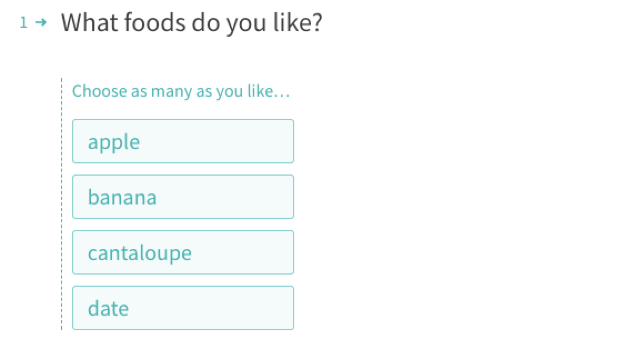Click the word 'apple' in first choice
Screen dimensions: 644x339
[x=114, y=143]
